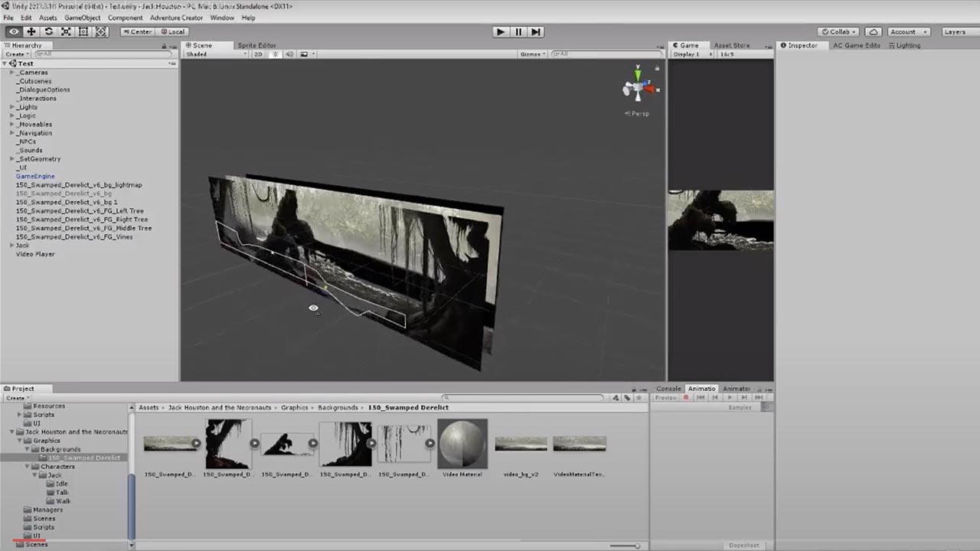Open the cloud services button
980x551 pixels.
tap(874, 31)
